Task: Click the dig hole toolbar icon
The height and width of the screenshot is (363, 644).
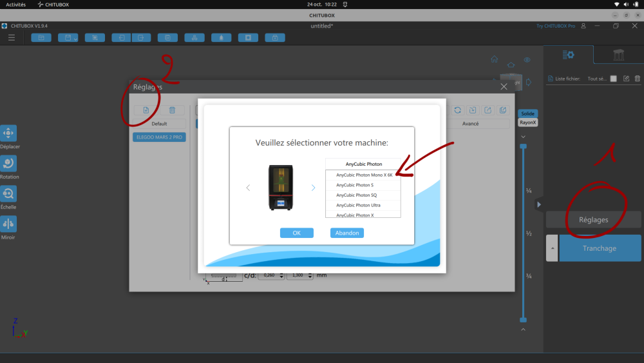Action: pos(248,38)
